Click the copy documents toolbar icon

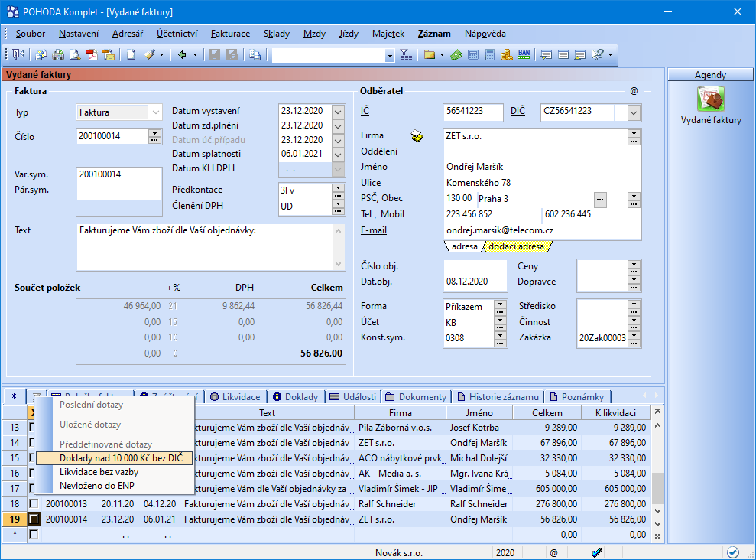point(41,55)
